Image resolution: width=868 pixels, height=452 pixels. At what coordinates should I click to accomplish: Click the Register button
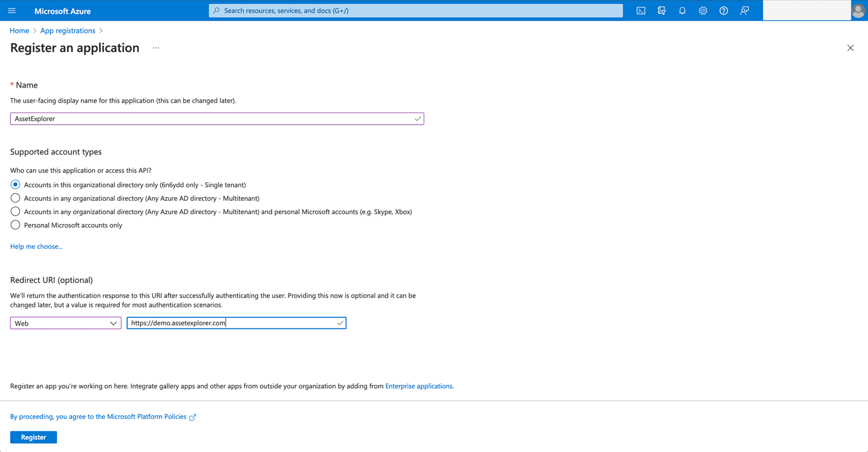pyautogui.click(x=33, y=437)
